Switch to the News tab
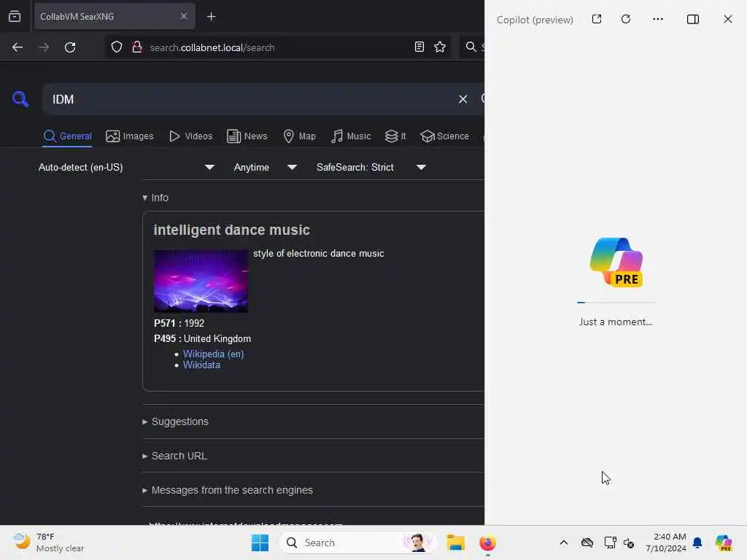The width and height of the screenshot is (747, 560). (247, 136)
